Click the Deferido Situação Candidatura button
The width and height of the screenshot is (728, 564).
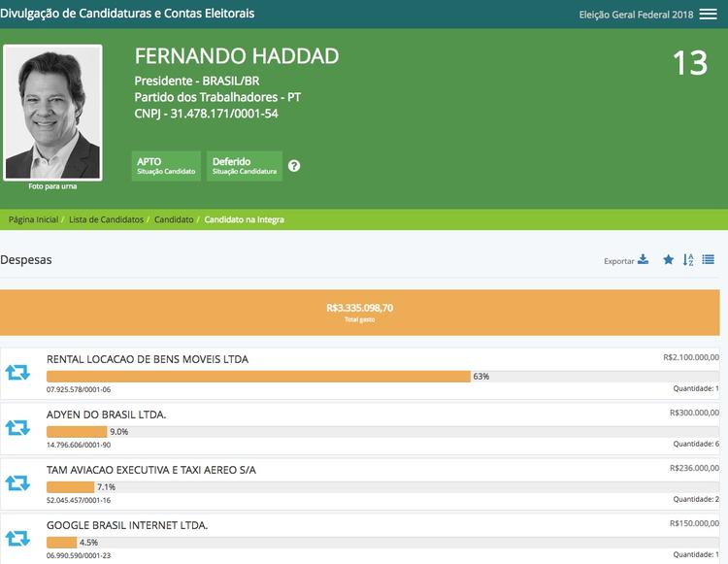(x=245, y=166)
